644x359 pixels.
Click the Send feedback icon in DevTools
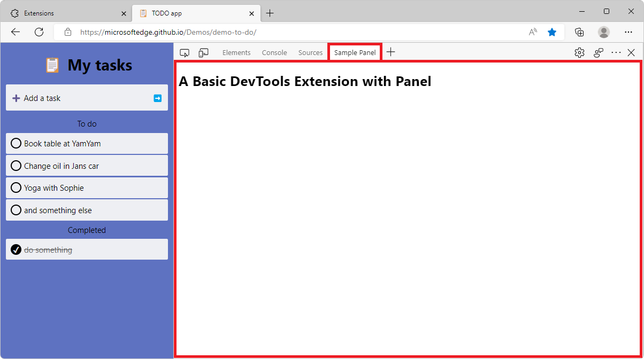(x=598, y=52)
